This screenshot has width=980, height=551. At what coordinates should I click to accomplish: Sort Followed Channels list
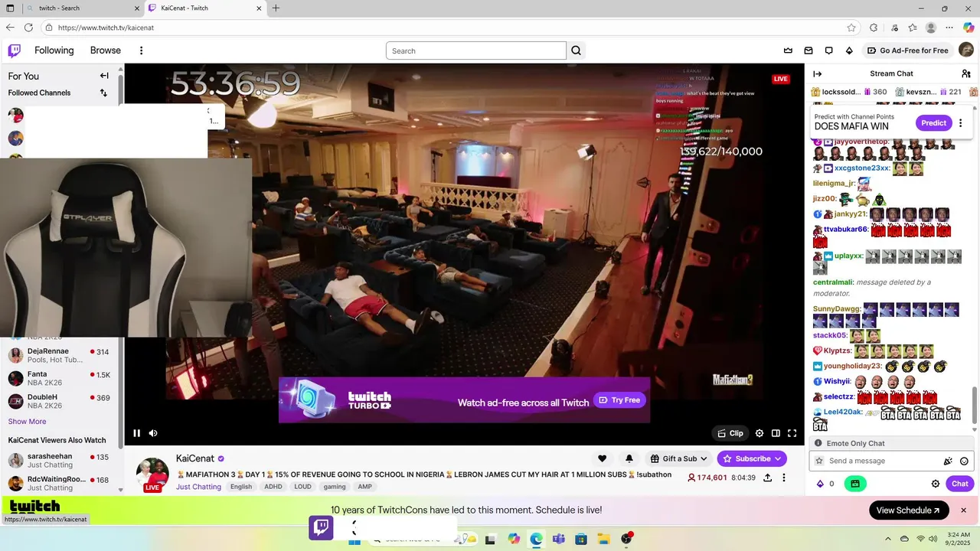tap(103, 93)
